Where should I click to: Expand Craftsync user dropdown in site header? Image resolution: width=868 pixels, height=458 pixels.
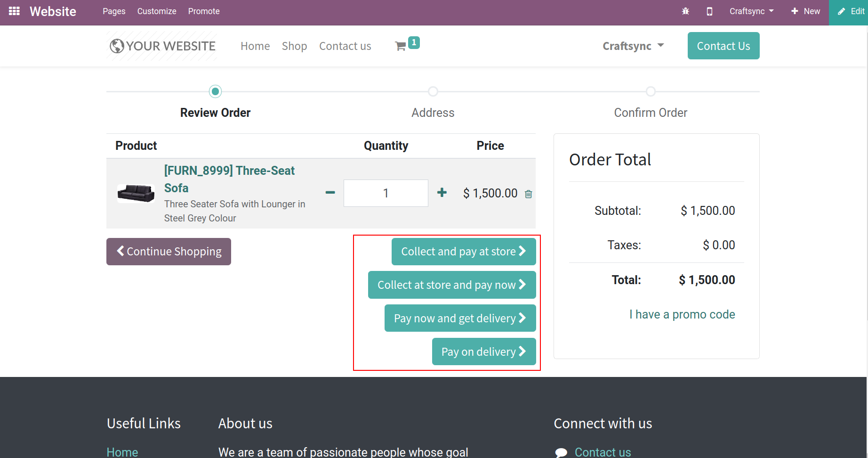coord(633,46)
